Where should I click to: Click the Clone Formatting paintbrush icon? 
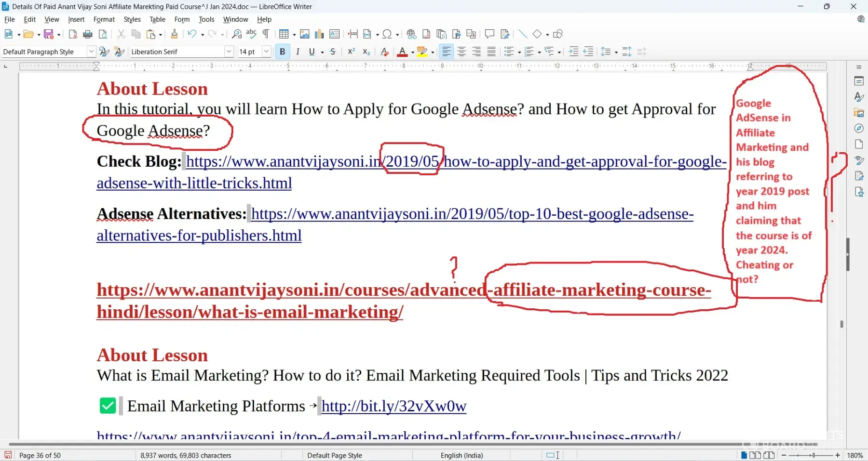[174, 34]
